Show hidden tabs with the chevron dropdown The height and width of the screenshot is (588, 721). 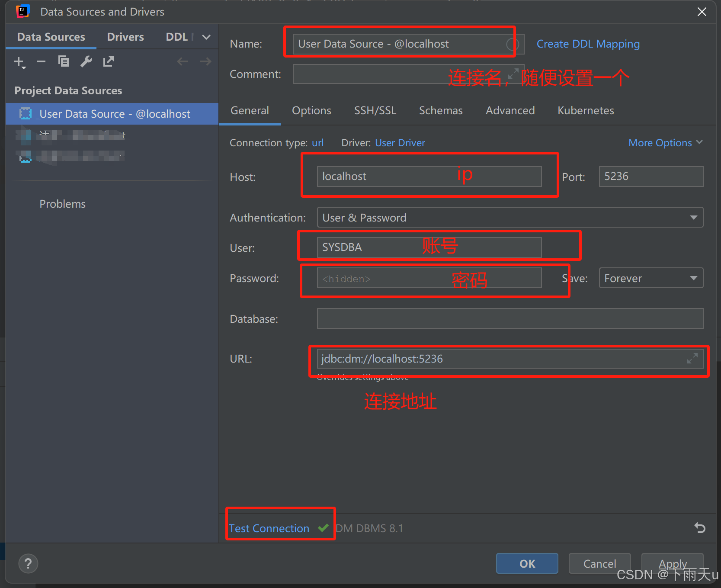(206, 37)
